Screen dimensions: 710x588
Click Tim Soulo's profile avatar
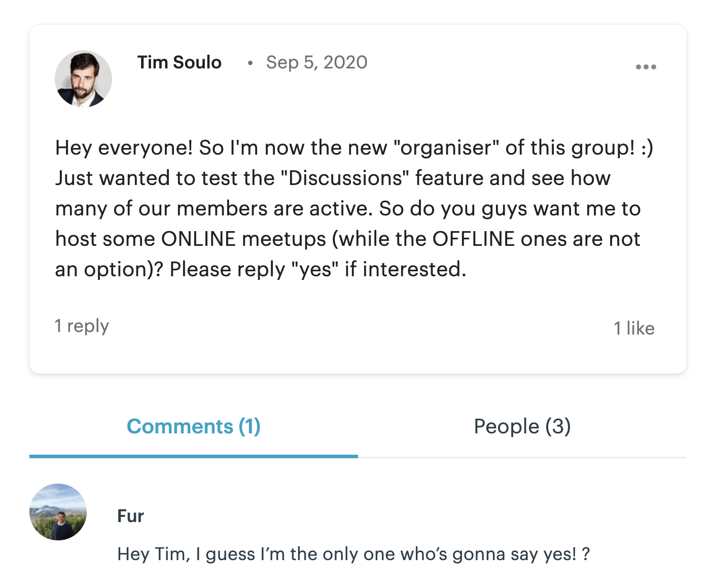point(83,79)
